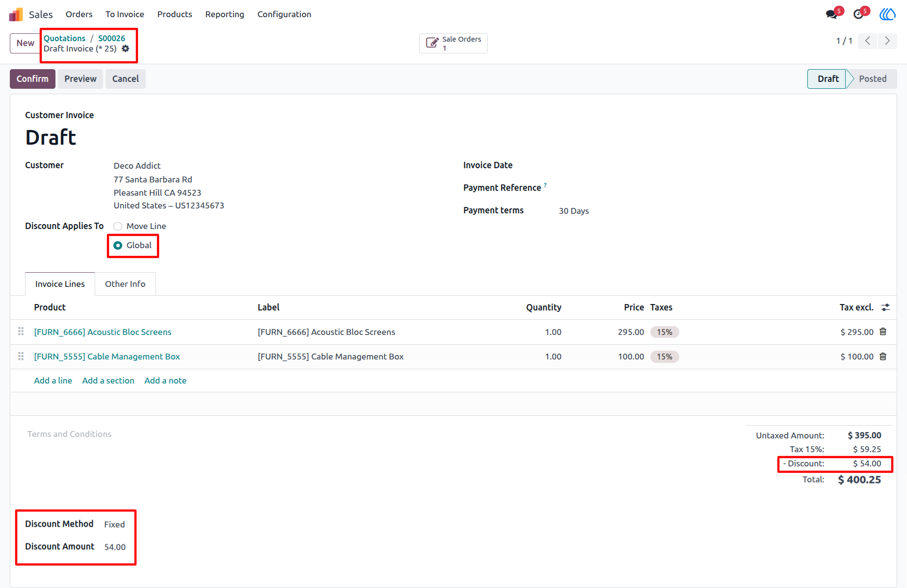Click the Payment Reference help question mark

[545, 185]
